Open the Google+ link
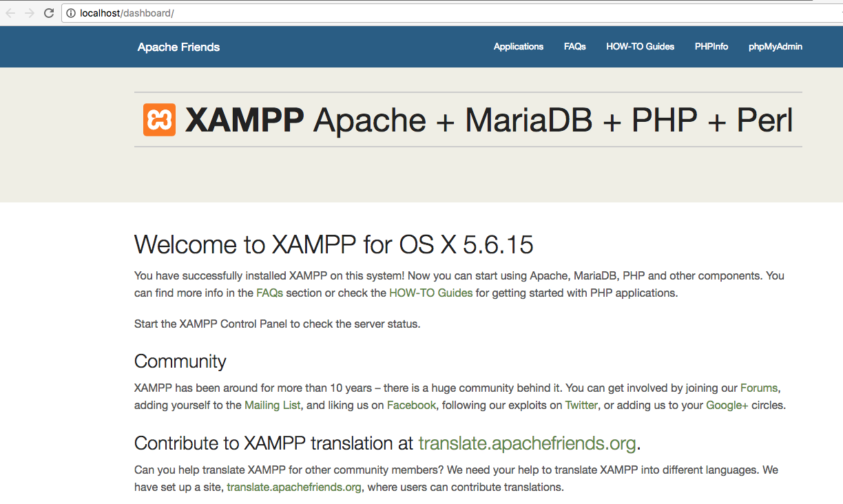The height and width of the screenshot is (504, 843). 727,405
